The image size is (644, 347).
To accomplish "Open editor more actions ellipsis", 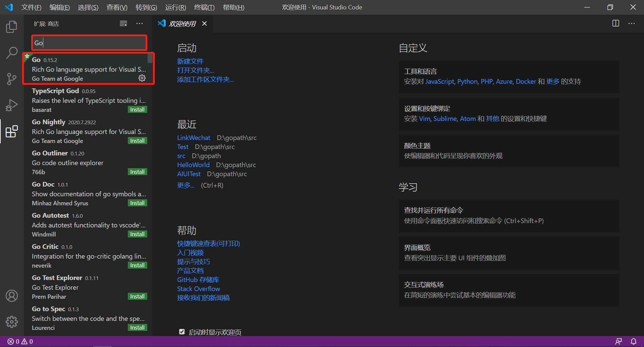I will (x=632, y=23).
